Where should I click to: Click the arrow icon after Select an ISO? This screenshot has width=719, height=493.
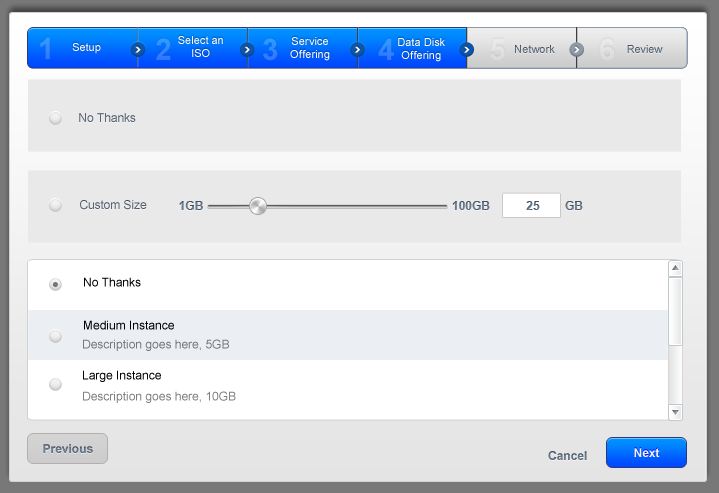click(x=247, y=49)
